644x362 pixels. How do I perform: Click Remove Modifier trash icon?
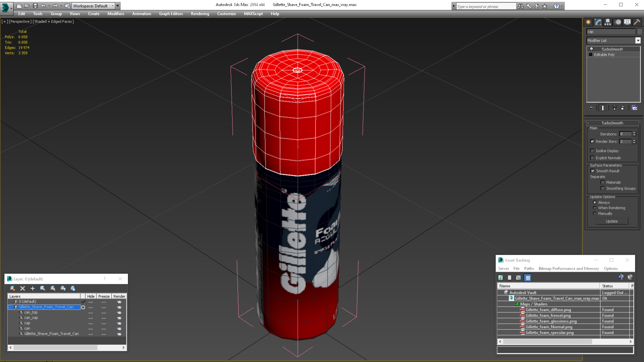click(x=623, y=108)
